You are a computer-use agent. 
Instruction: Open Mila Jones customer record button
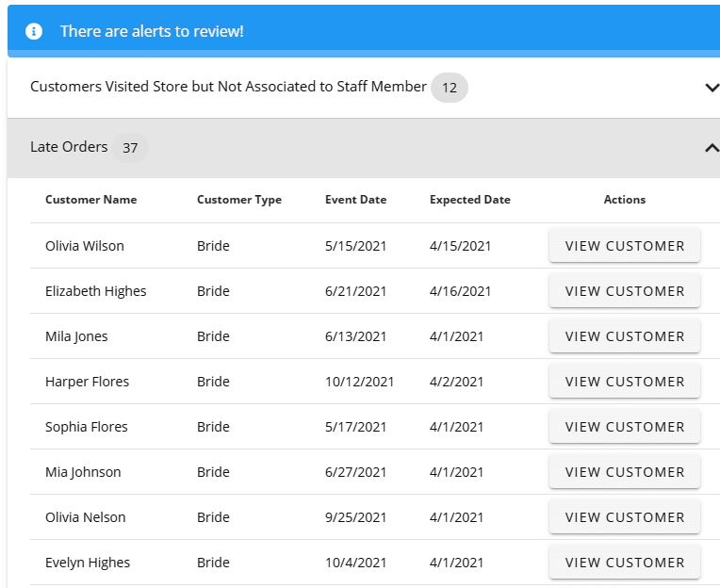(x=624, y=336)
